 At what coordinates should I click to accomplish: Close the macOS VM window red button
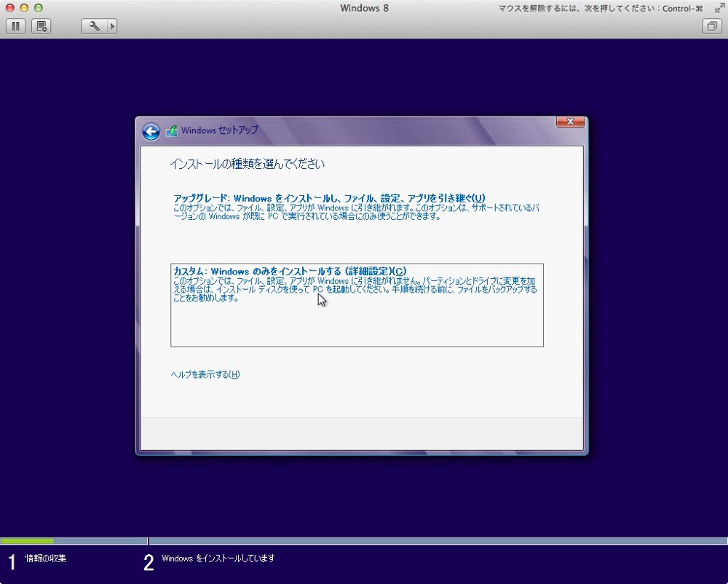coord(9,8)
